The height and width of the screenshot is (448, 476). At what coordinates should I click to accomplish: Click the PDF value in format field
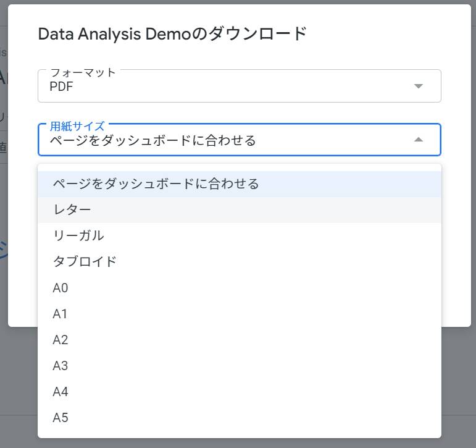(x=61, y=87)
